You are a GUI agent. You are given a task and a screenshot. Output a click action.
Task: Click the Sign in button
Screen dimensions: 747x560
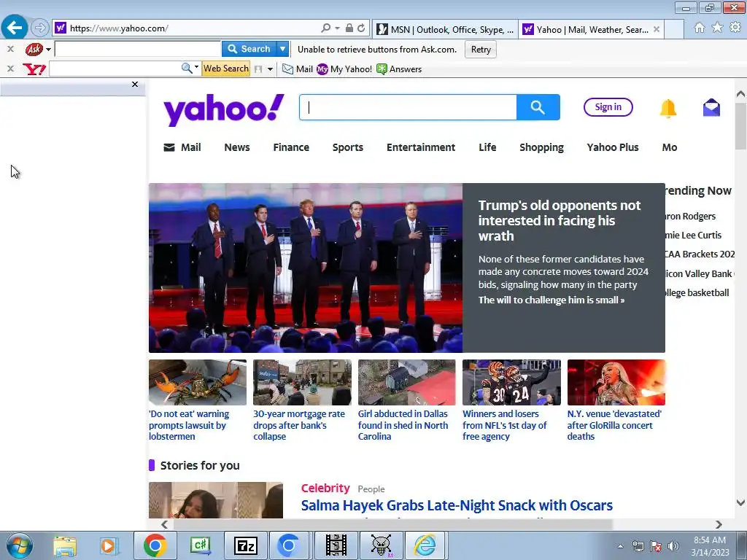(x=608, y=107)
